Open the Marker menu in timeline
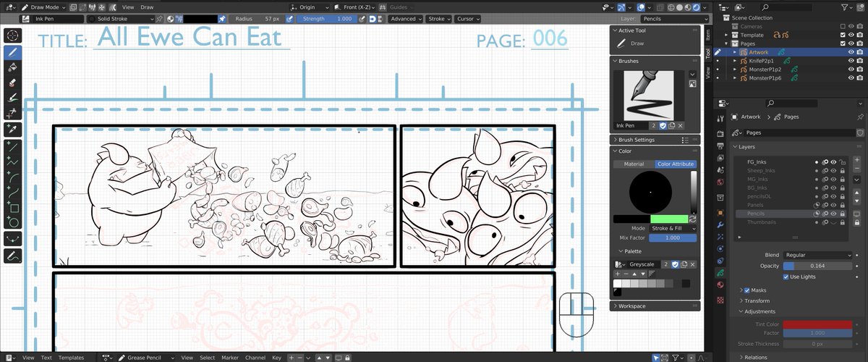Viewport: 868px width, 362px height. click(x=230, y=358)
